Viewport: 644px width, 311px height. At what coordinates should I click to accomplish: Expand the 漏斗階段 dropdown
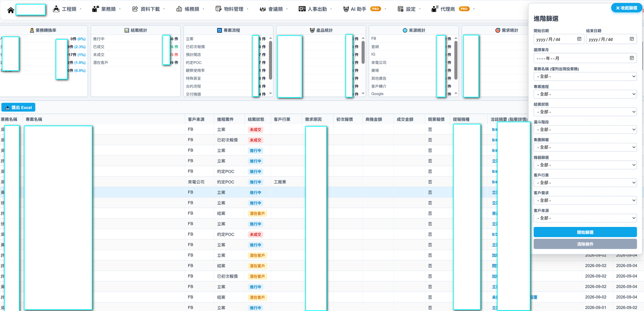(x=585, y=130)
